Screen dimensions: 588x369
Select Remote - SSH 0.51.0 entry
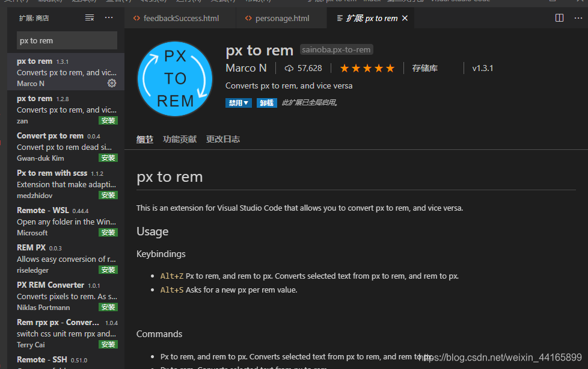(66, 361)
